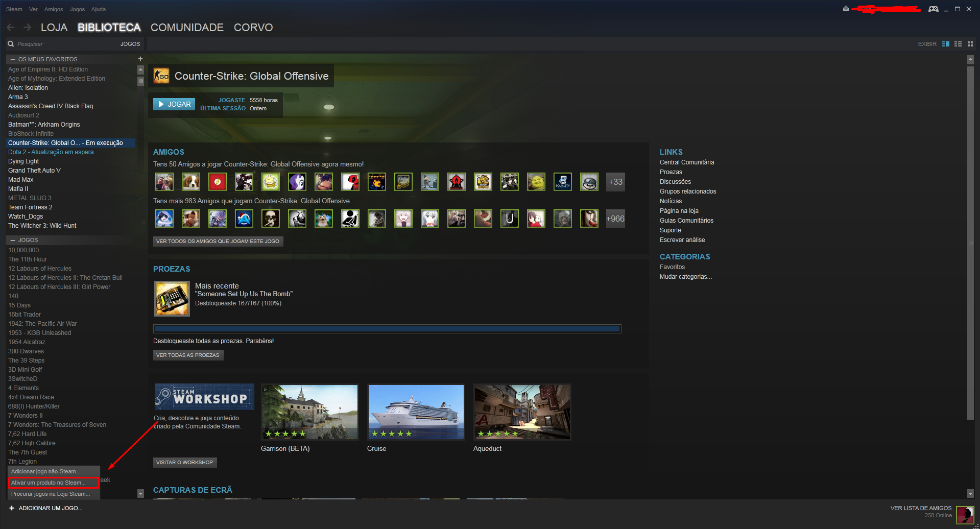The width and height of the screenshot is (980, 529).
Task: Open the JOGOS filter dropdown in search
Action: [x=130, y=44]
